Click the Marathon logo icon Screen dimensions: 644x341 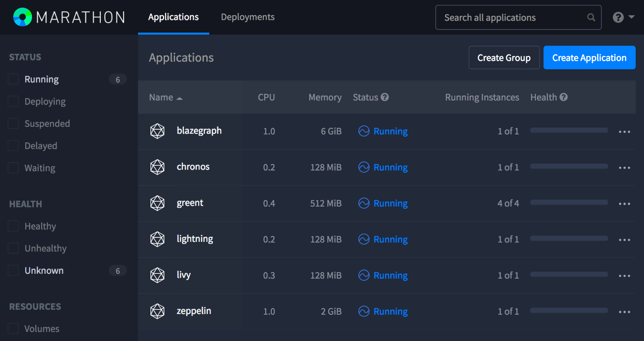coord(22,17)
